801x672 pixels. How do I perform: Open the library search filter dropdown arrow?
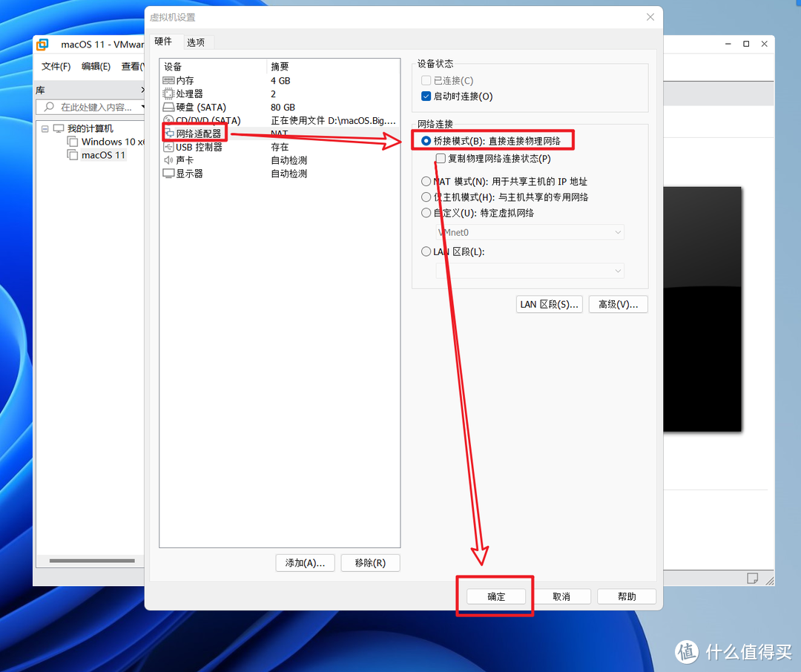coord(142,107)
